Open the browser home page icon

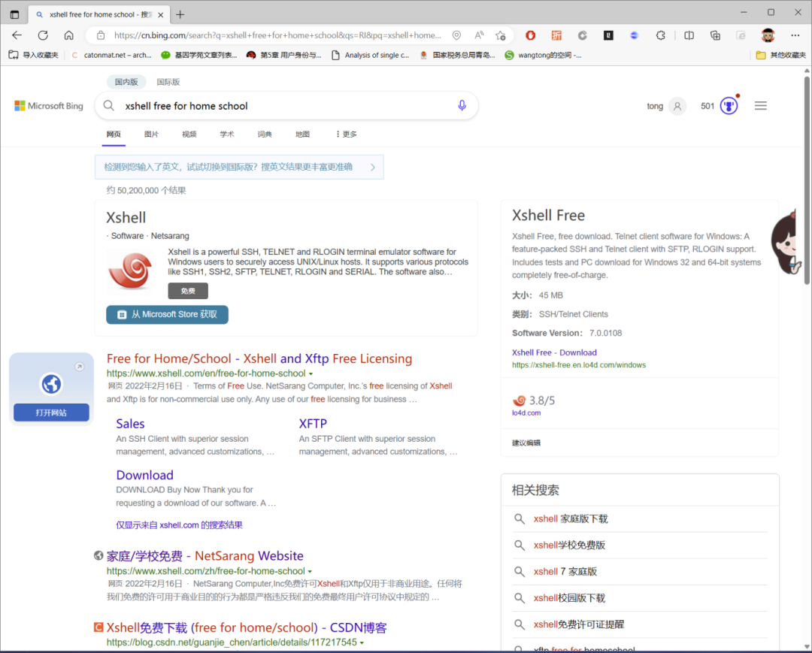click(x=69, y=35)
